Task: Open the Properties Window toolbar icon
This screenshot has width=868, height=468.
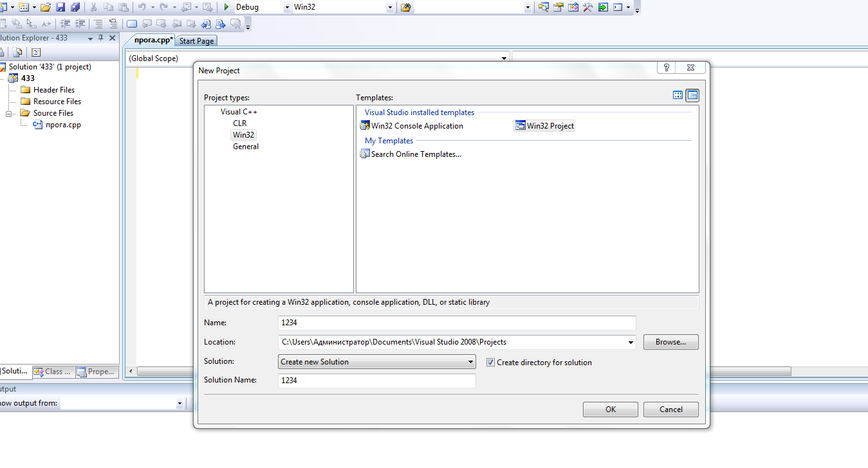Action: pyautogui.click(x=559, y=7)
